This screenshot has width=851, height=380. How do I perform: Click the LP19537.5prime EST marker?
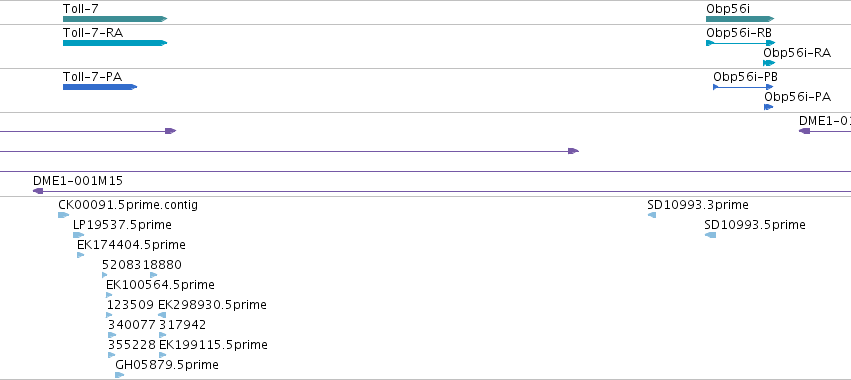(79, 235)
